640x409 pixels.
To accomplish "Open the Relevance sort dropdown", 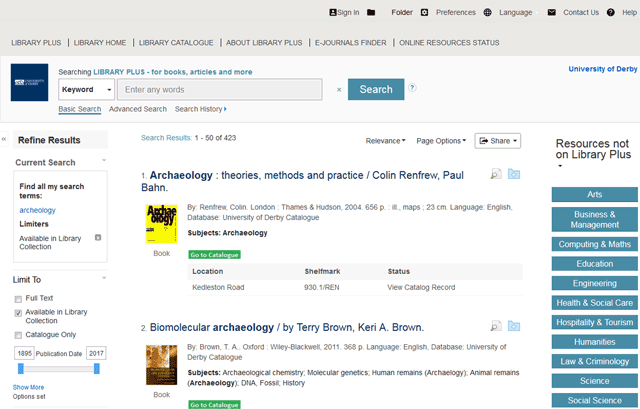I will click(x=386, y=141).
